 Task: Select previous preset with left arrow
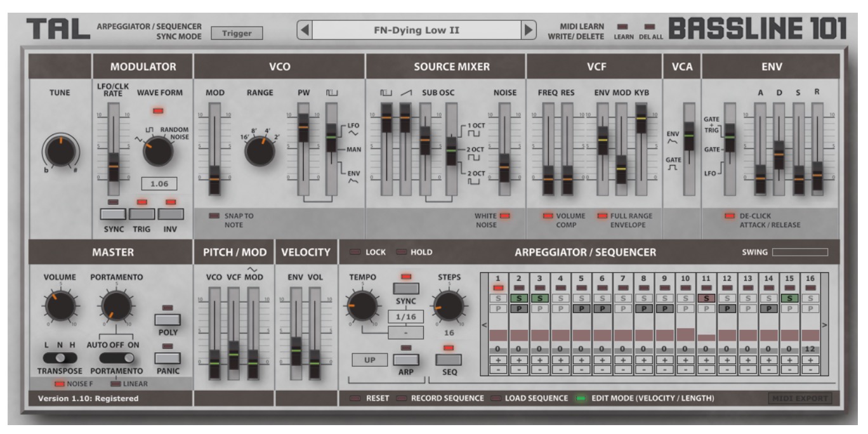click(x=305, y=30)
